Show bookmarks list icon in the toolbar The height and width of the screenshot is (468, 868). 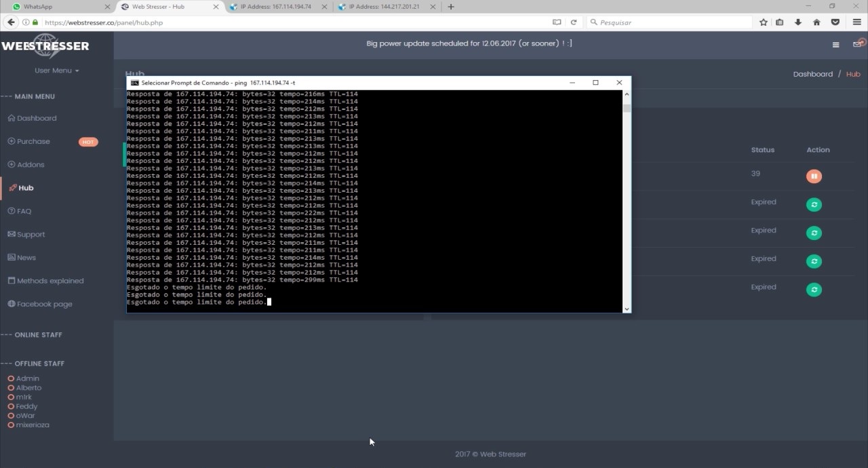pos(780,22)
